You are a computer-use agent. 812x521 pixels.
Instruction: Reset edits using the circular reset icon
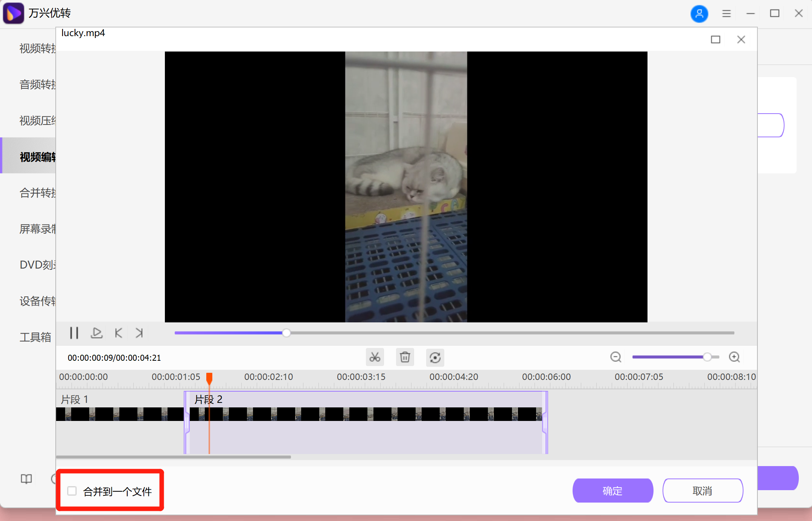point(436,357)
